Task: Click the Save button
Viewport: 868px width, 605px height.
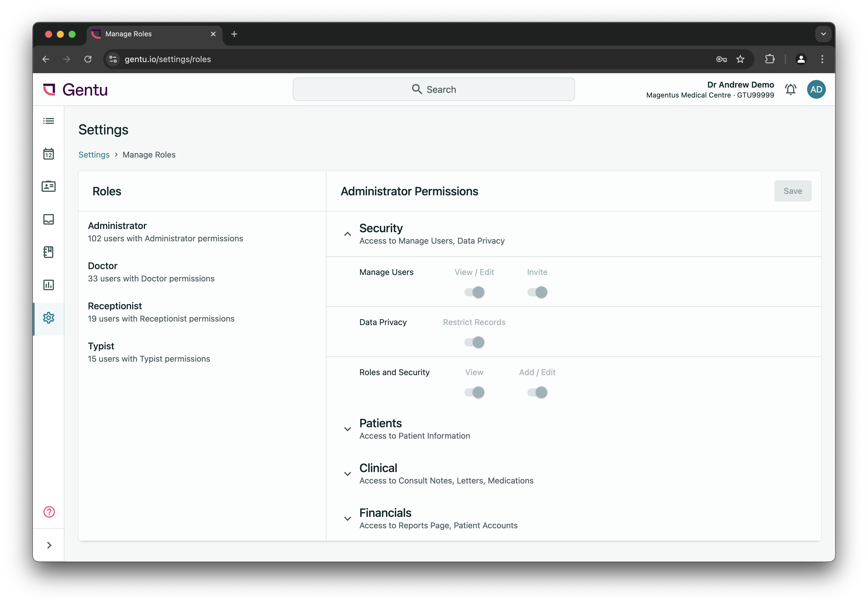Action: point(793,191)
